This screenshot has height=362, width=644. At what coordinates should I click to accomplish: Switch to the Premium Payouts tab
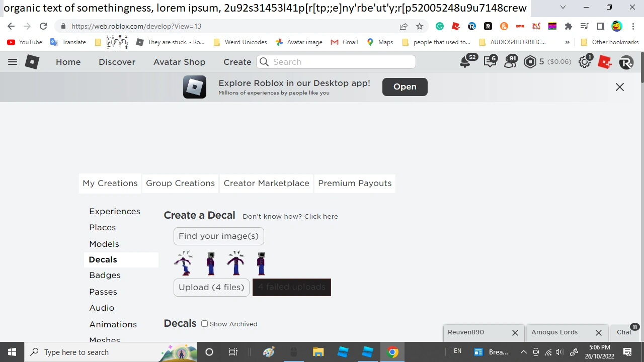coord(355,183)
